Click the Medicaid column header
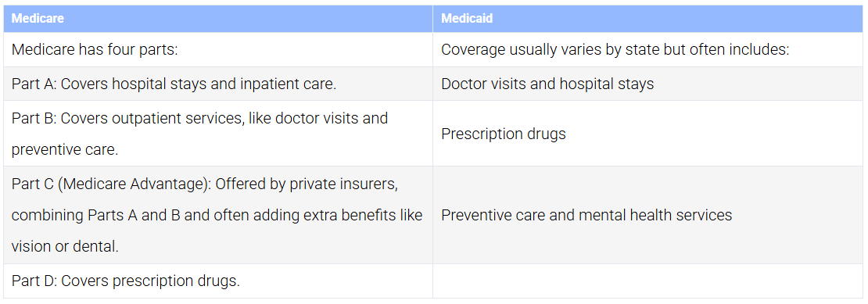 [x=648, y=19]
